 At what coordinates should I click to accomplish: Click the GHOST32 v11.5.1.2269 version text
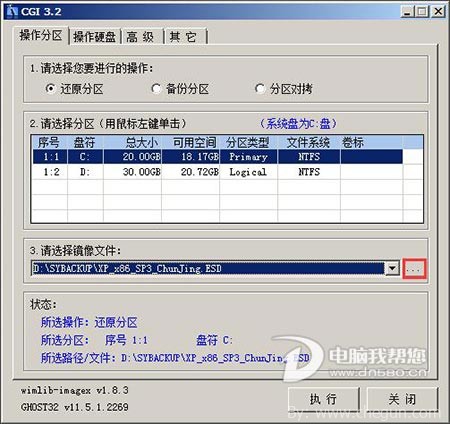pyautogui.click(x=75, y=407)
